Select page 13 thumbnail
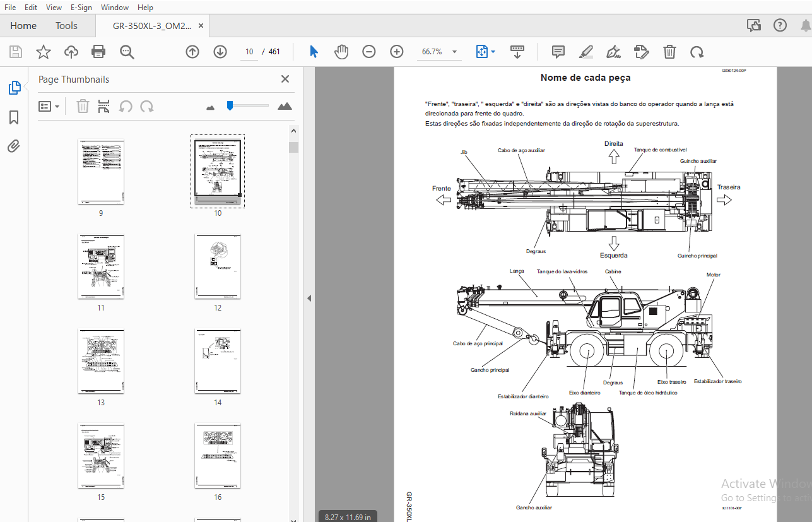The width and height of the screenshot is (812, 522). [x=101, y=361]
